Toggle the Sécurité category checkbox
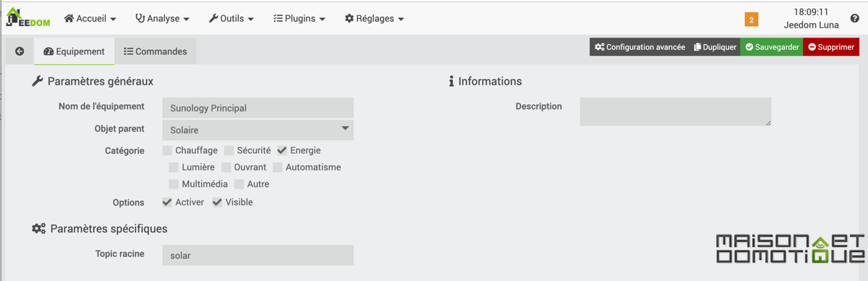This screenshot has width=868, height=281. coord(229,151)
